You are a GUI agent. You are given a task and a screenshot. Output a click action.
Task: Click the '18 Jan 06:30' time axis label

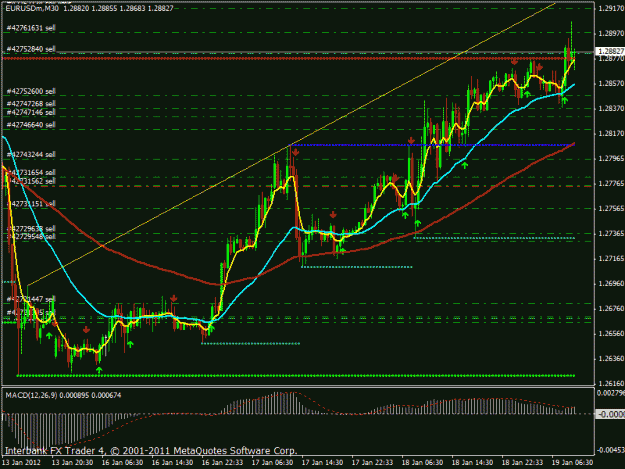[423, 463]
